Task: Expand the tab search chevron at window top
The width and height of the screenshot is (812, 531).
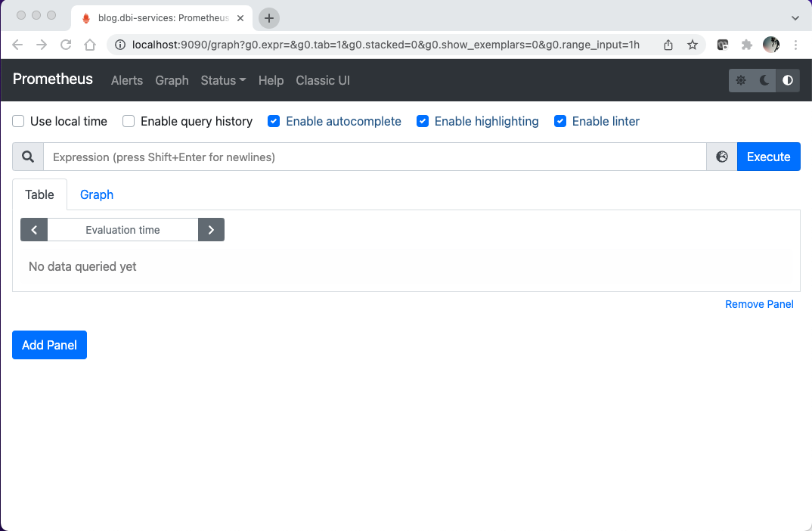Action: tap(795, 18)
